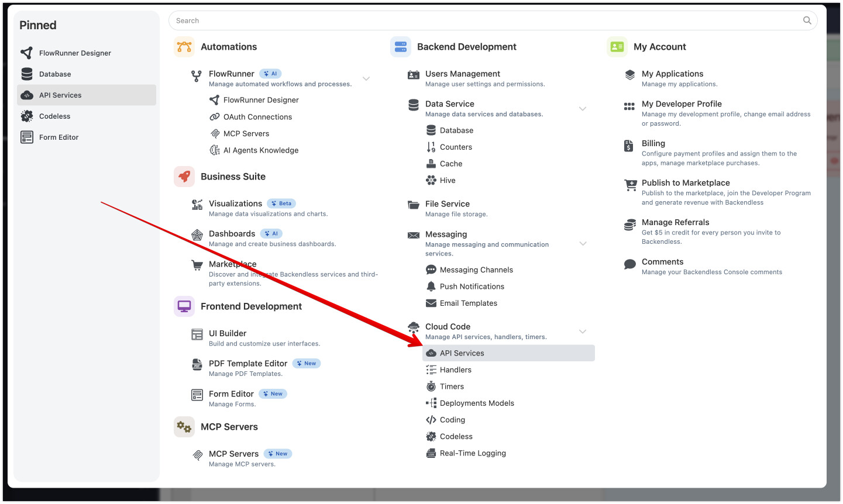This screenshot has width=843, height=504.
Task: Click the Marketplace cart icon
Action: coord(197,265)
